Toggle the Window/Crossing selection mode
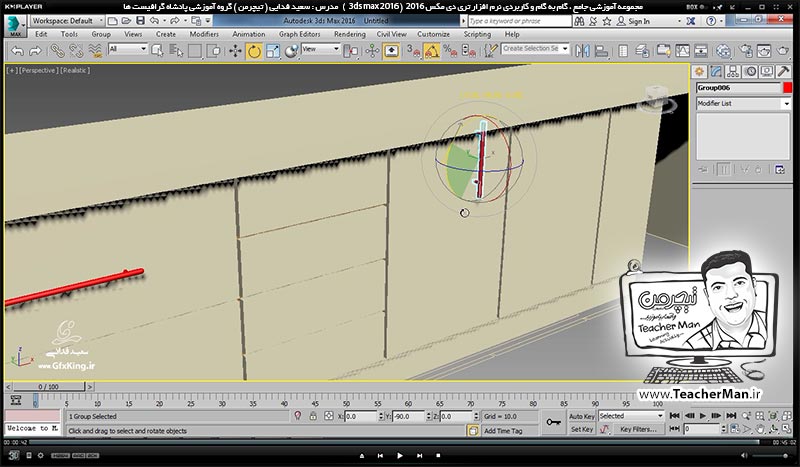The image size is (800, 467). [215, 51]
